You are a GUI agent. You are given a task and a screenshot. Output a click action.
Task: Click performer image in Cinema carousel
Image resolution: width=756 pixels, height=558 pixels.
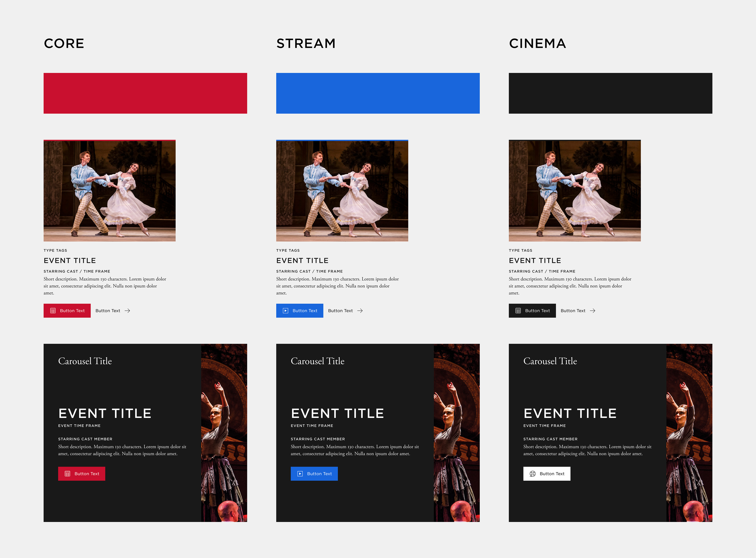[x=689, y=433]
